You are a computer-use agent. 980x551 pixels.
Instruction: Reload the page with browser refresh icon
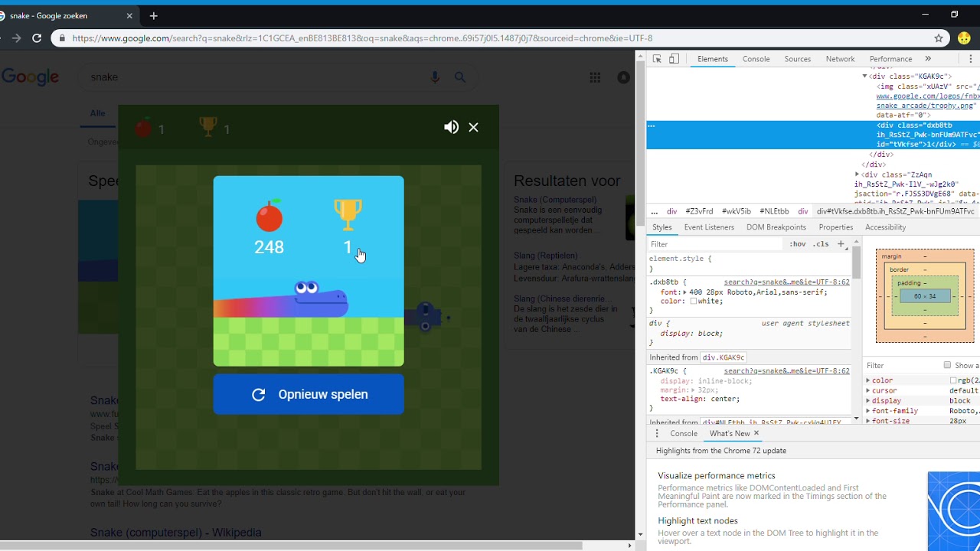coord(37,38)
